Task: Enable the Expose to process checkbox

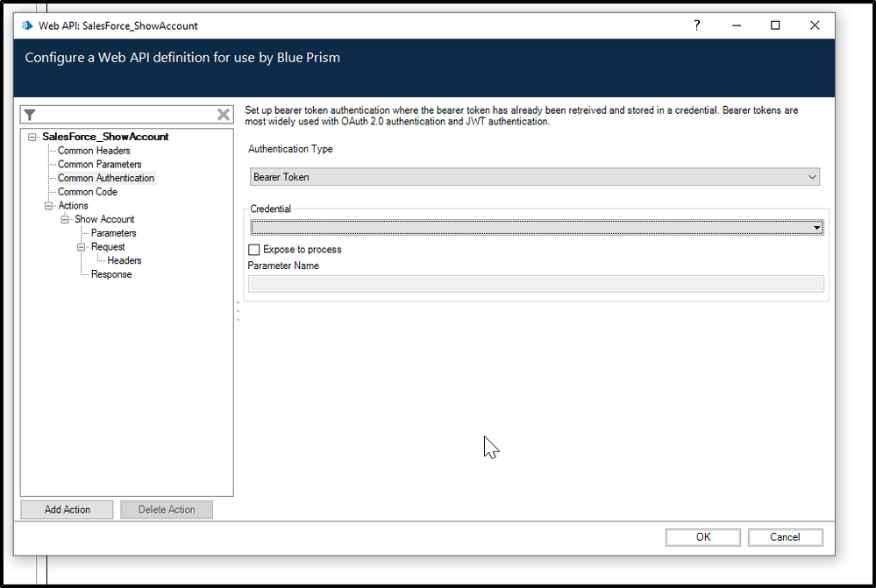Action: pyautogui.click(x=254, y=250)
